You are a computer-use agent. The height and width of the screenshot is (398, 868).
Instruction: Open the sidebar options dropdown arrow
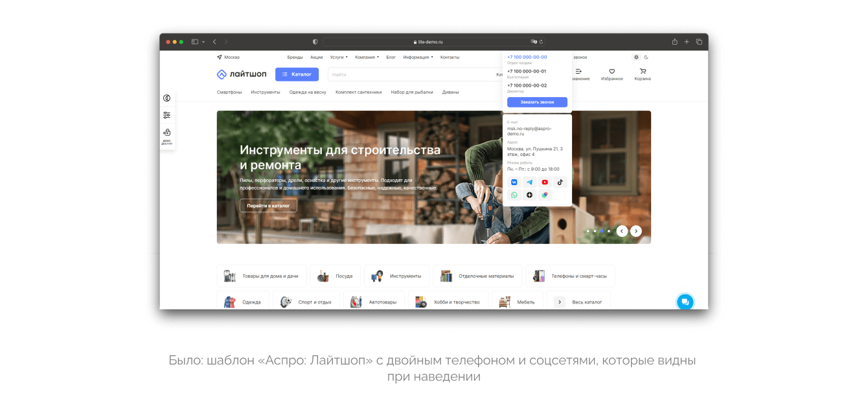(x=203, y=41)
